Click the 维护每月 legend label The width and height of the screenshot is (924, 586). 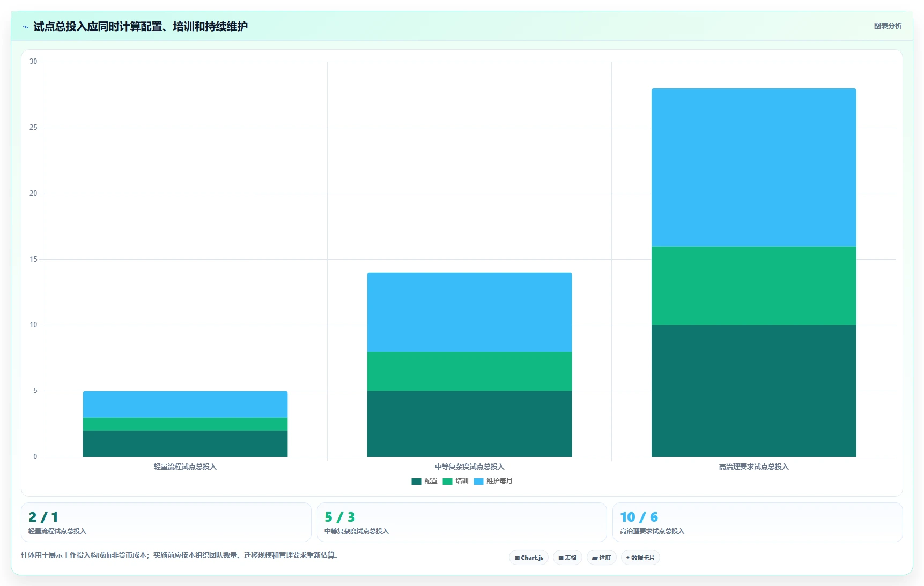(x=499, y=481)
